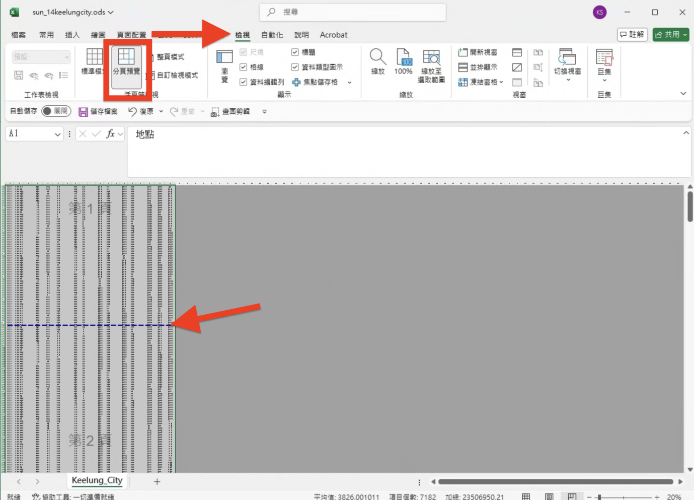Screen dimensions: 694x500
Task: Switch to the Draw tab (繪圖)
Action: [x=98, y=35]
